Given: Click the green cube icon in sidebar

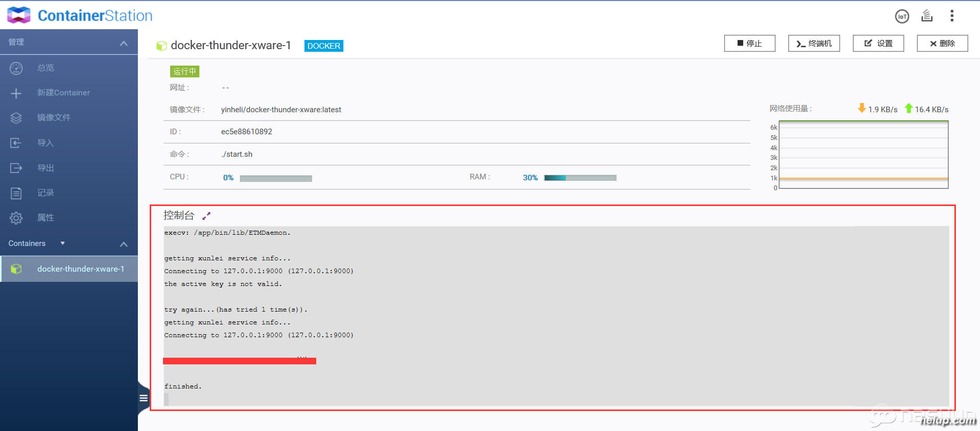Looking at the screenshot, I should [x=16, y=269].
